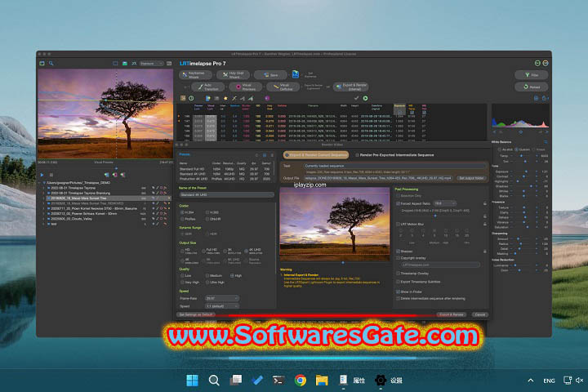Open the Frame-Rate dropdown
This screenshot has width=588, height=392.
coord(222,299)
